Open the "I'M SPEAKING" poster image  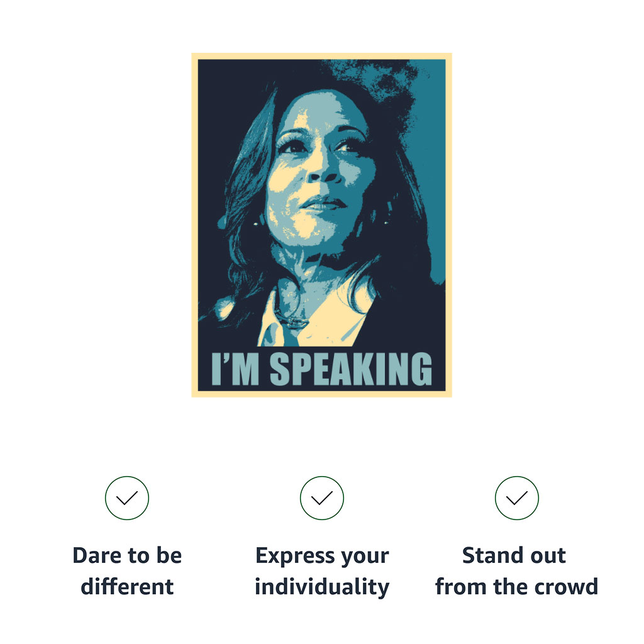321,225
